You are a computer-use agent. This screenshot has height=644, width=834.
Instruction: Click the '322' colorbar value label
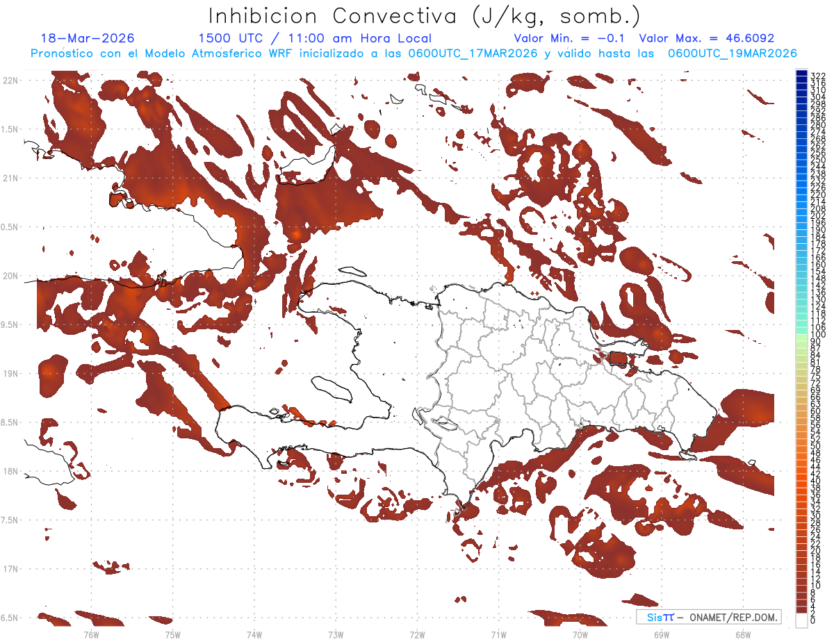coord(817,75)
